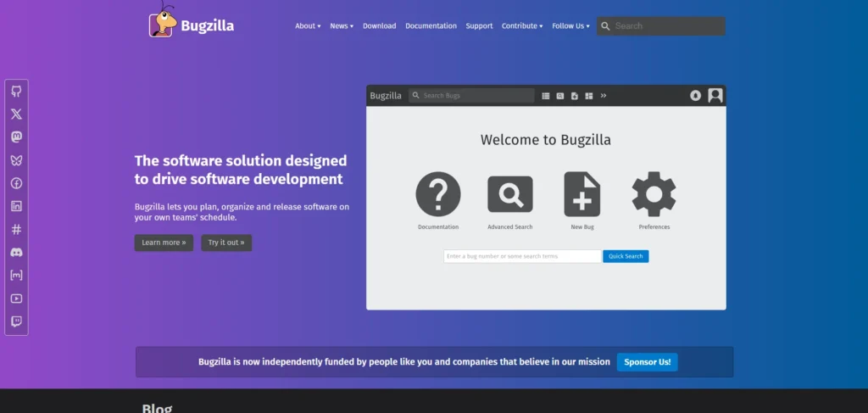Open the Twitch social icon

click(17, 321)
